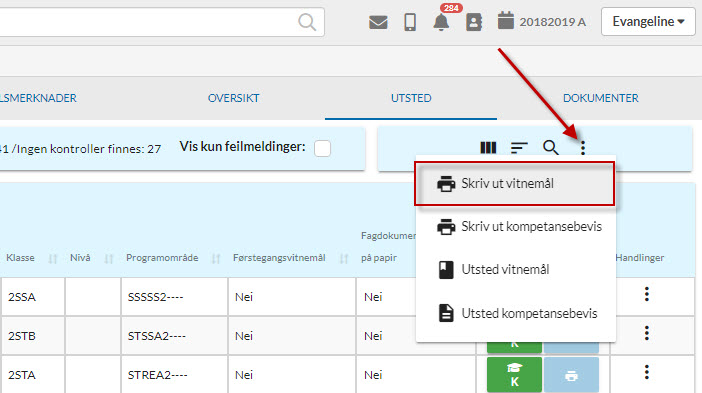Open the column chooser icon

click(488, 147)
